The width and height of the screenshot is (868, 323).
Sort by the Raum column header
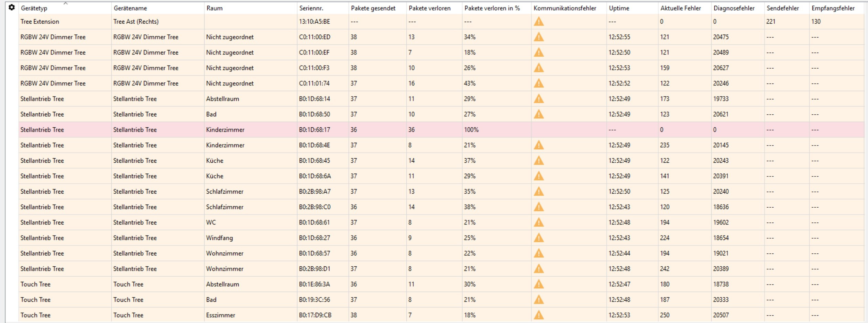click(x=215, y=8)
